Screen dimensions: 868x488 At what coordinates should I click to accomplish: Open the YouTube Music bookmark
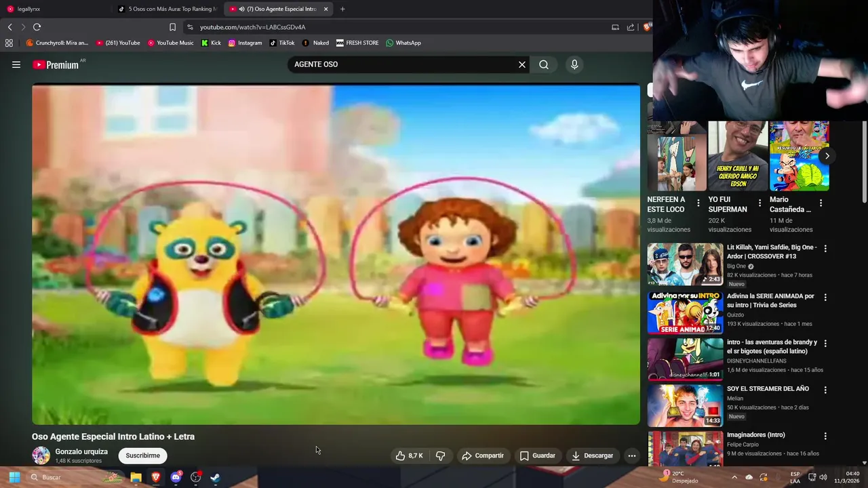point(170,43)
